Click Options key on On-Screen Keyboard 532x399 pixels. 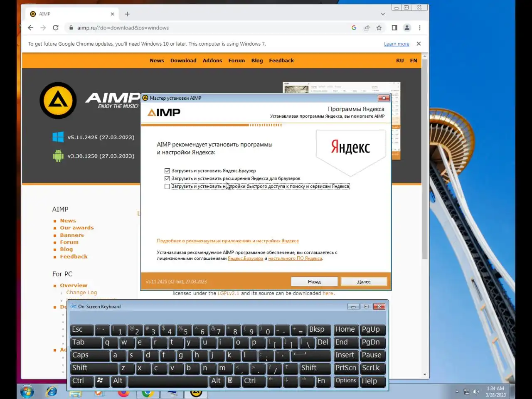pyautogui.click(x=346, y=381)
